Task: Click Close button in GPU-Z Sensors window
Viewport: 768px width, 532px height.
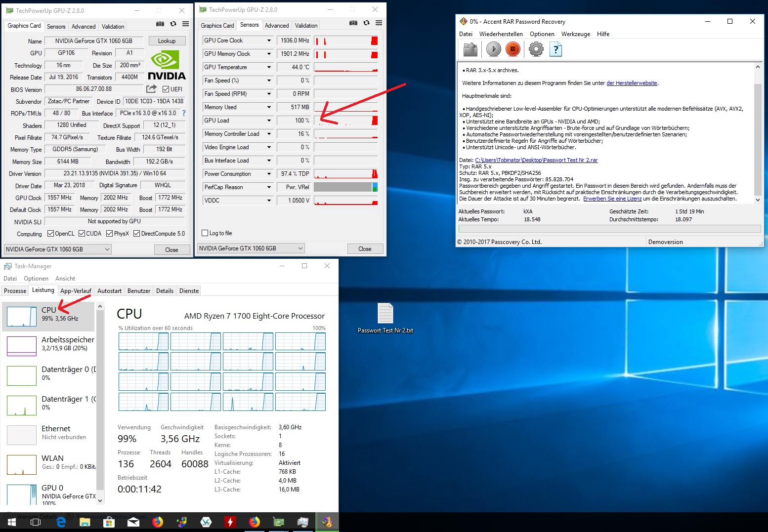Action: click(x=365, y=249)
